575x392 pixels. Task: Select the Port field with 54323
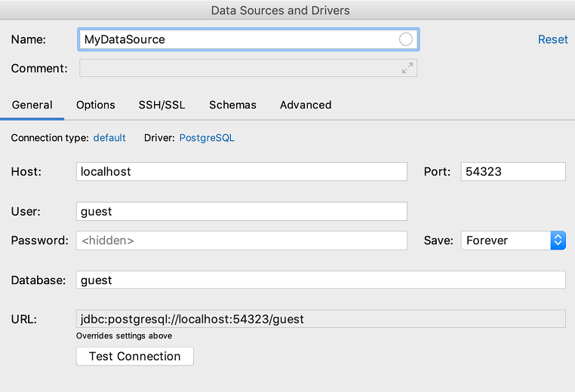(x=513, y=171)
